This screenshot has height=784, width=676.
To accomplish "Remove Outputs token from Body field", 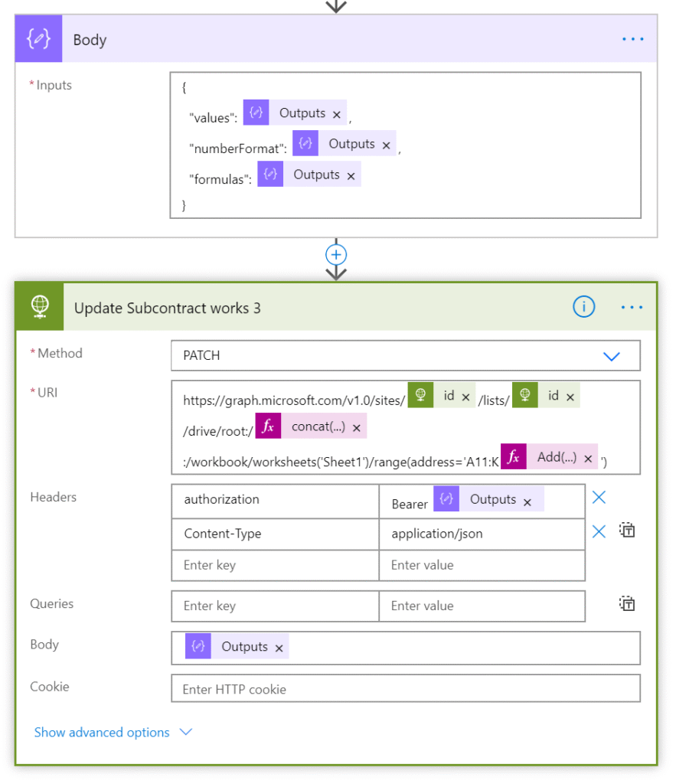I will pyautogui.click(x=279, y=648).
